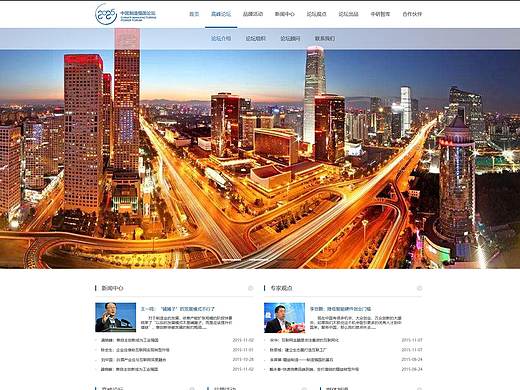Open the featured headline in 新闻中心 section
The height and width of the screenshot is (390, 520).
pos(178,309)
